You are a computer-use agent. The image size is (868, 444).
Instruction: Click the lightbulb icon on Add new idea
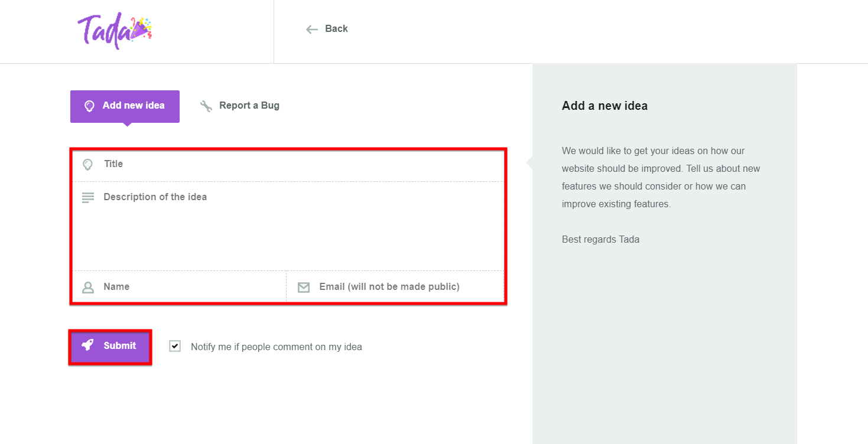(89, 106)
